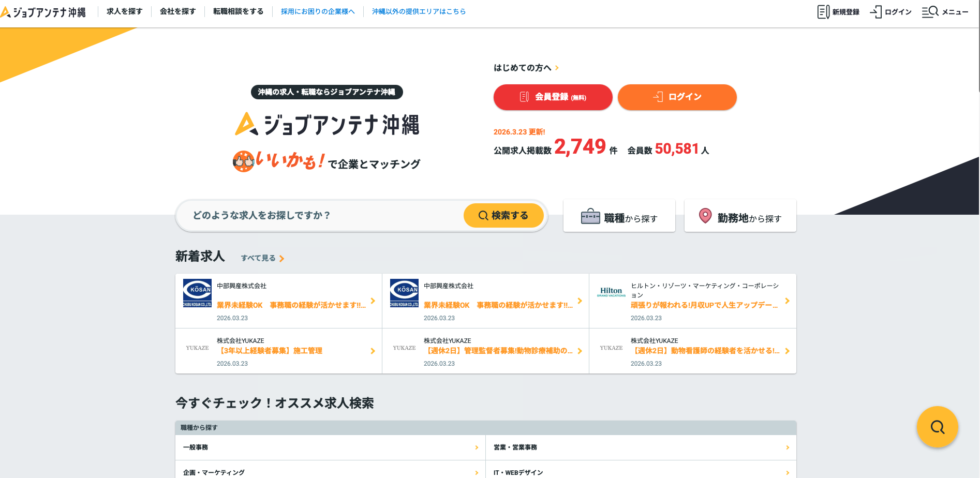Click the map pin icon for 勤務地から探す
980x478 pixels.
(705, 216)
